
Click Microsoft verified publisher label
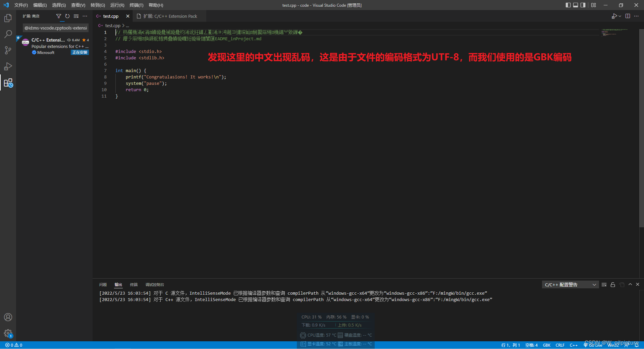click(x=46, y=53)
